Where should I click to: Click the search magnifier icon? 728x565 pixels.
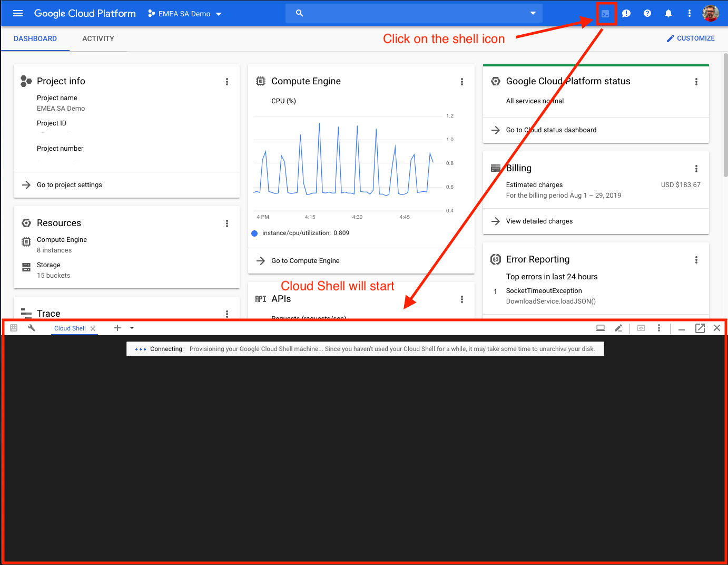pos(300,13)
